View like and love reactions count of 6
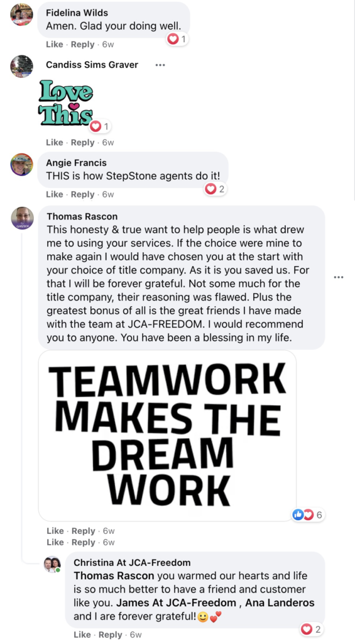Screen dimensions: 355x644 point(308,514)
